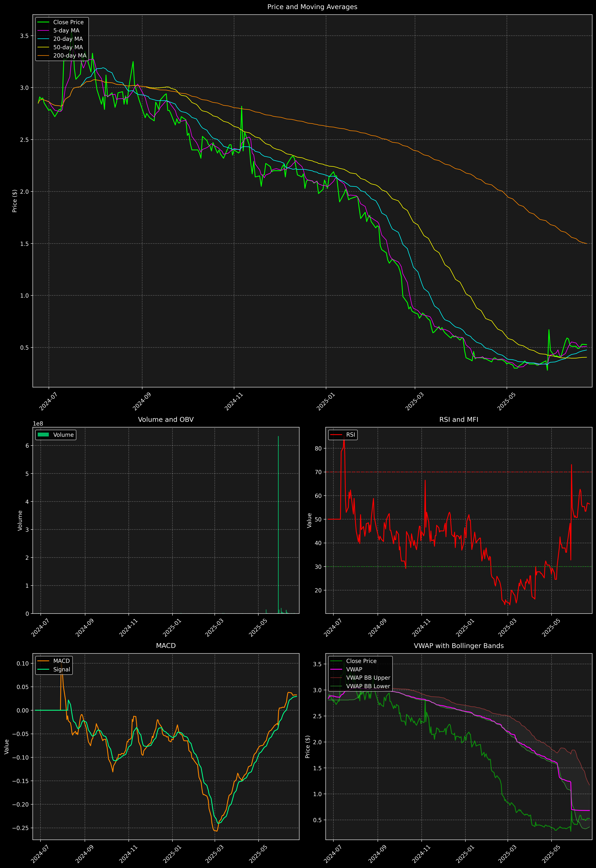Viewport: 596px width, 868px height.
Task: Click the '200-day MA' legend entry
Action: (62, 56)
